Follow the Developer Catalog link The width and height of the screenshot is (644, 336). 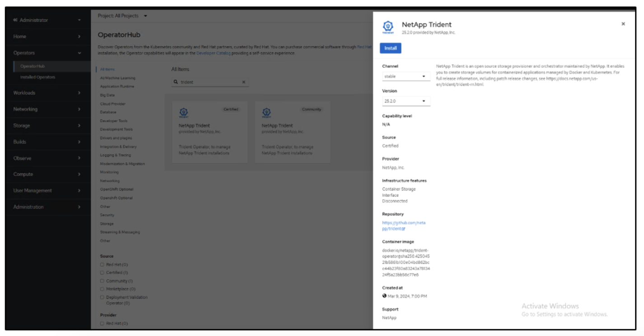[213, 53]
